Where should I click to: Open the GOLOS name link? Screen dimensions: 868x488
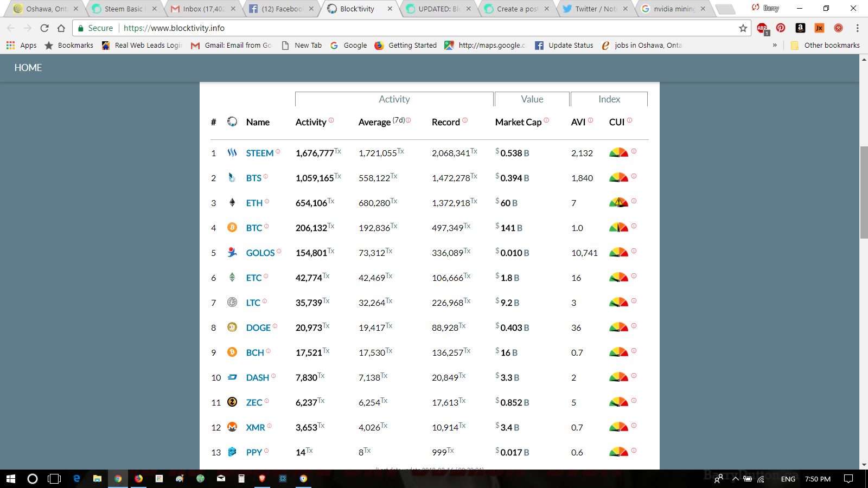click(260, 253)
